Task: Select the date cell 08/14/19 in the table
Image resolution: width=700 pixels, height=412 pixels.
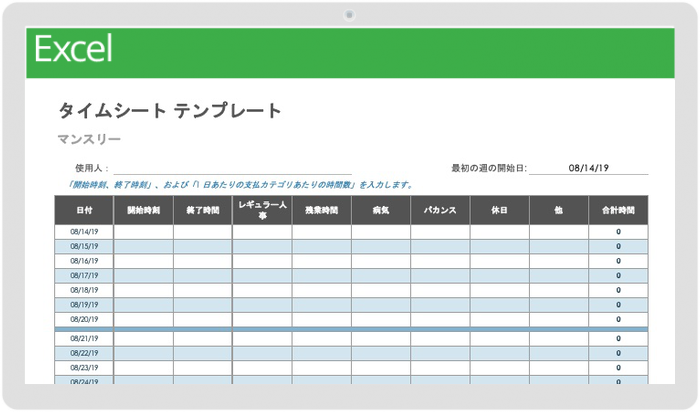Action: (x=84, y=232)
